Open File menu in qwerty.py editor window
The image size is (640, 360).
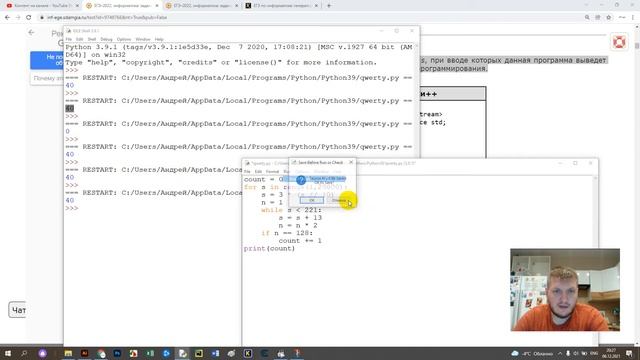pyautogui.click(x=247, y=171)
